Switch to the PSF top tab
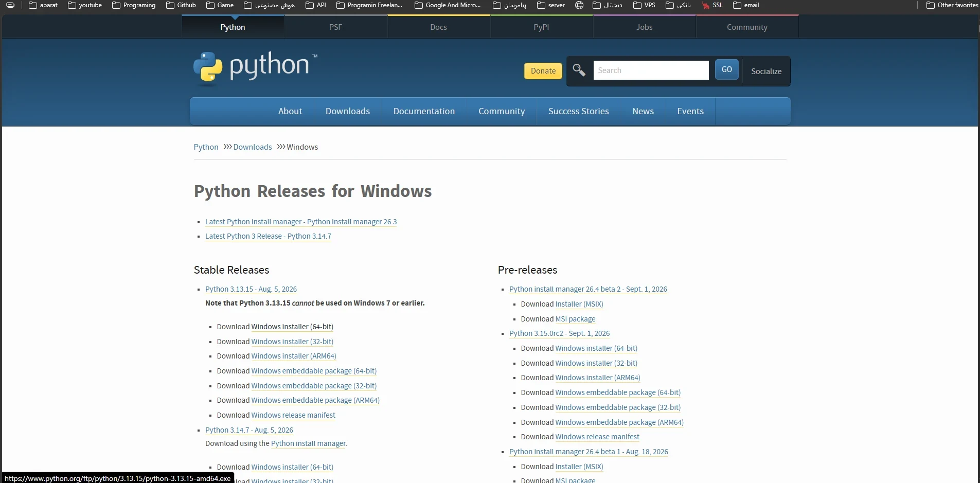The width and height of the screenshot is (980, 483). point(335,27)
